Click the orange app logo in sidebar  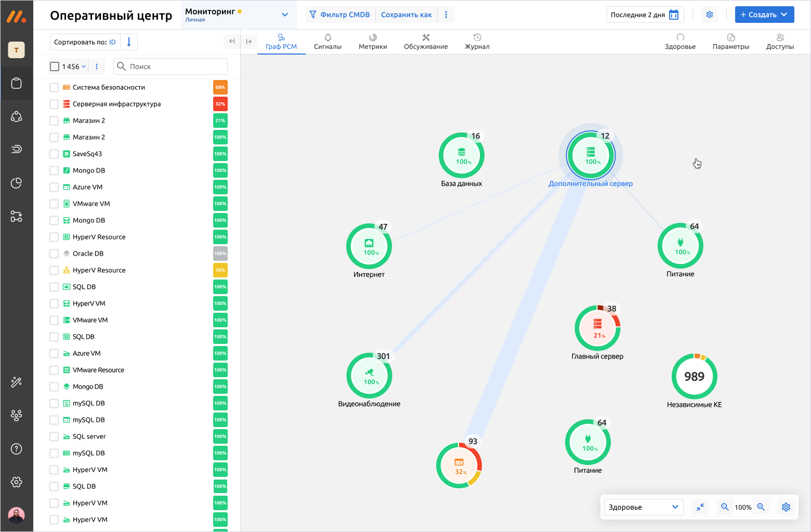(17, 16)
